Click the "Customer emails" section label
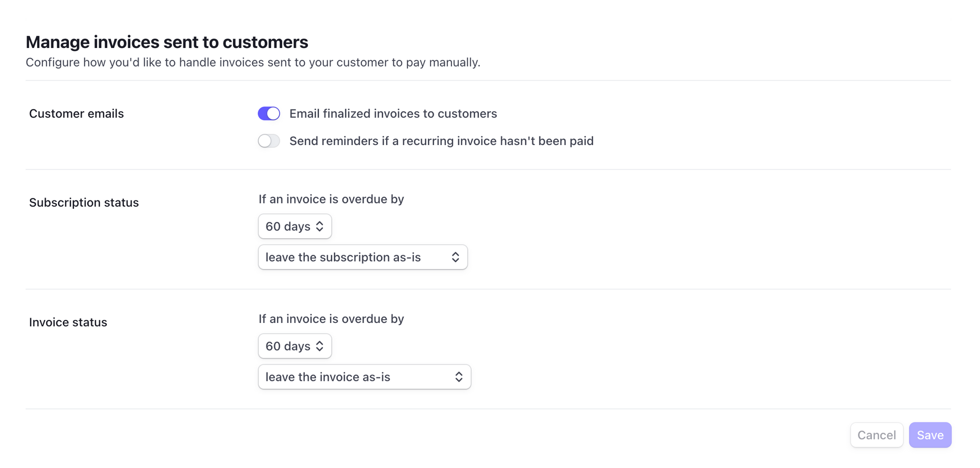Image resolution: width=980 pixels, height=468 pixels. pos(76,114)
